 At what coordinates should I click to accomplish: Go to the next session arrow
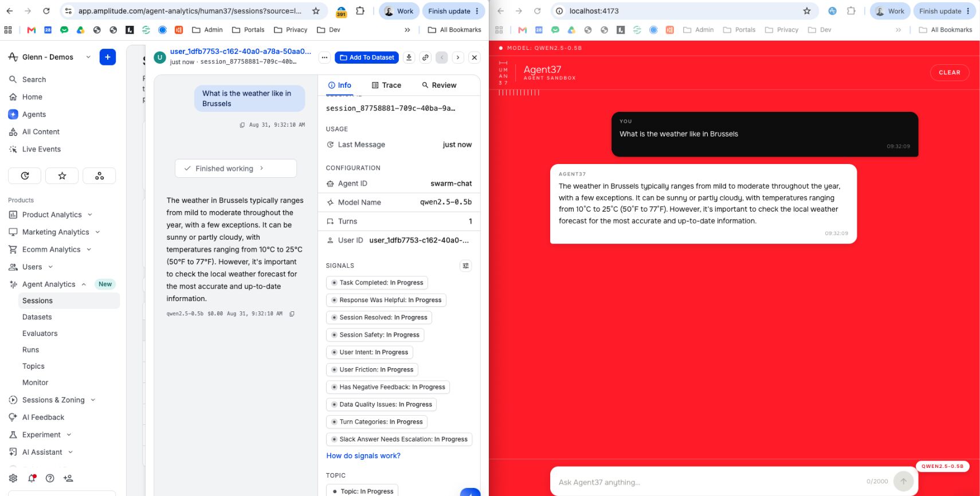[457, 57]
